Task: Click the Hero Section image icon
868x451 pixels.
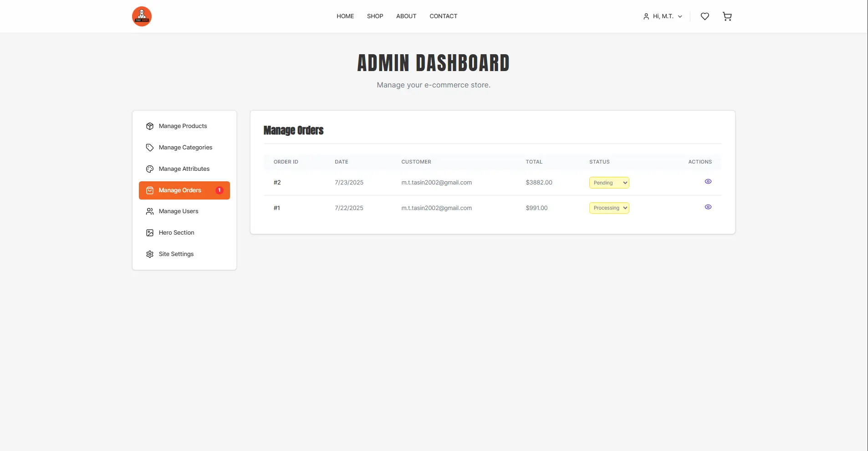Action: point(150,233)
